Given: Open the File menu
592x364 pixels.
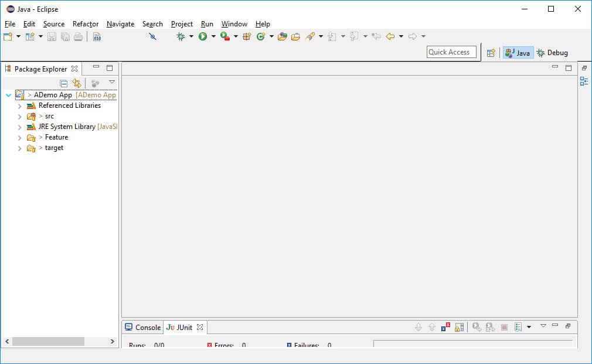Looking at the screenshot, I should 10,24.
